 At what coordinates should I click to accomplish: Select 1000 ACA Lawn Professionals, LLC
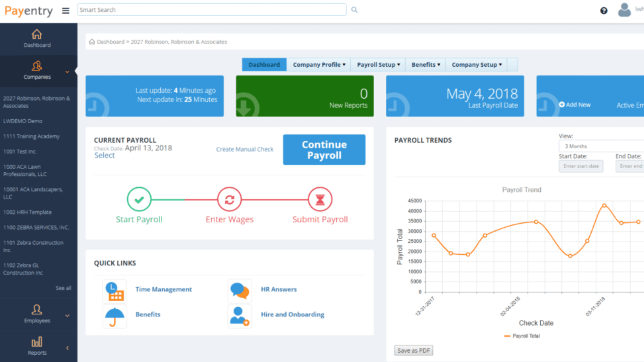coord(25,170)
